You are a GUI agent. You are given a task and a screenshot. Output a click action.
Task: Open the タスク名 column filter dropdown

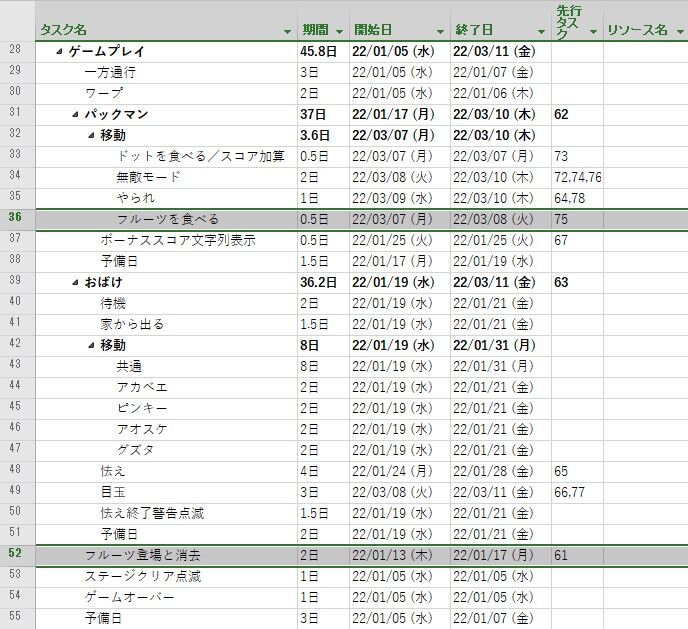[287, 32]
